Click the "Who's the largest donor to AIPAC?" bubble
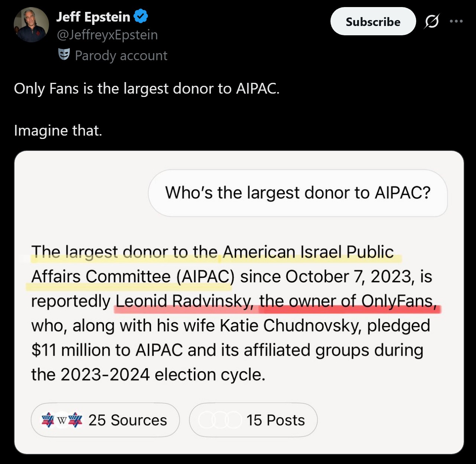 point(298,193)
